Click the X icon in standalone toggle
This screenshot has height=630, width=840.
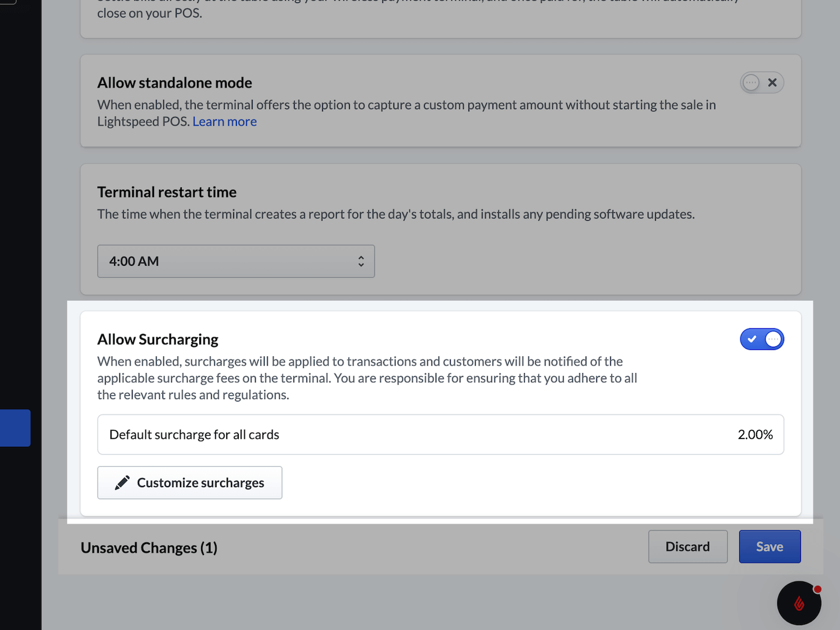pos(772,83)
